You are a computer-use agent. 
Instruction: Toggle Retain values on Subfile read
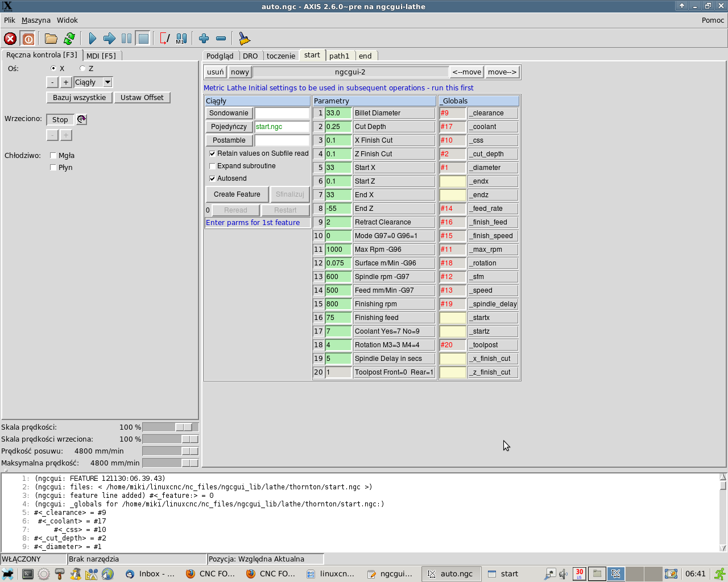[x=212, y=153]
